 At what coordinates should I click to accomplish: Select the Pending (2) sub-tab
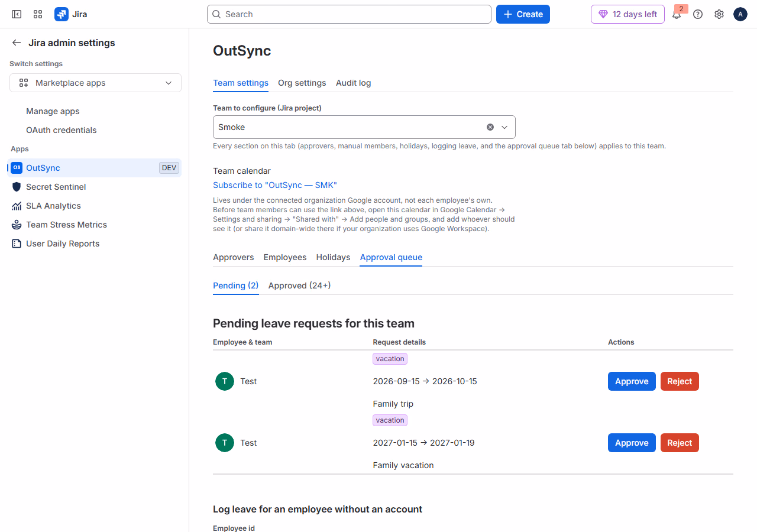pyautogui.click(x=236, y=286)
